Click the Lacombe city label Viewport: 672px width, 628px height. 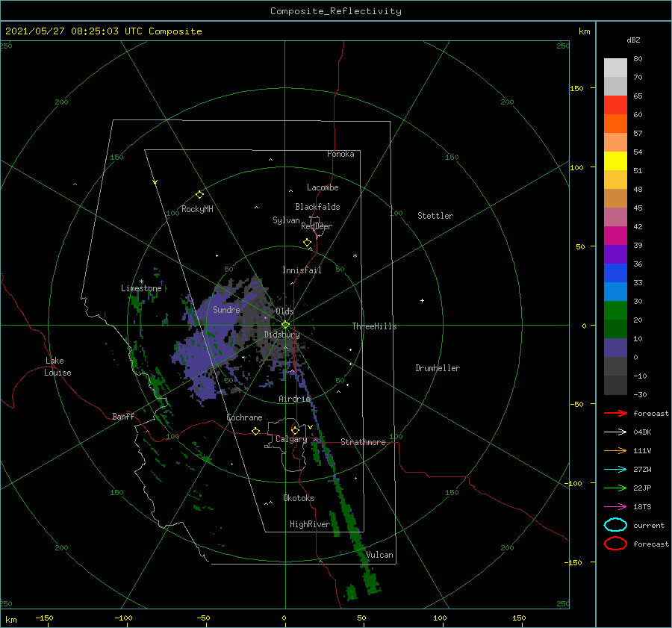click(323, 187)
